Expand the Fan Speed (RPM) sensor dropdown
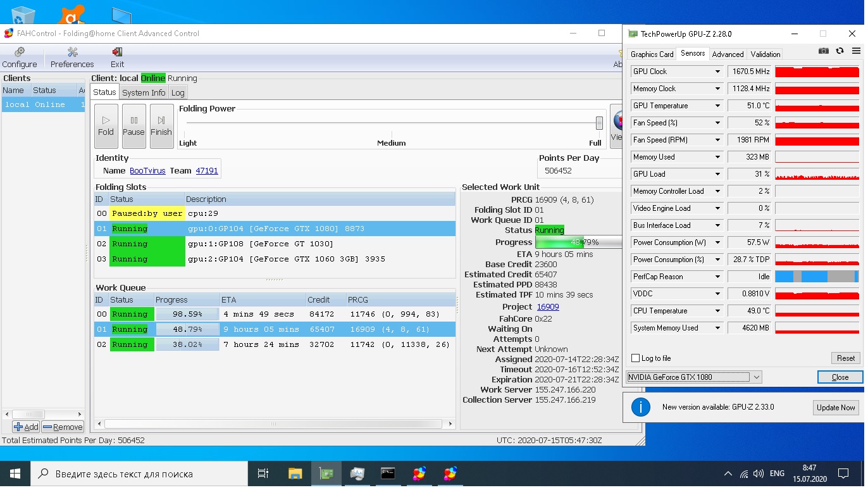868x490 pixels. pos(717,140)
